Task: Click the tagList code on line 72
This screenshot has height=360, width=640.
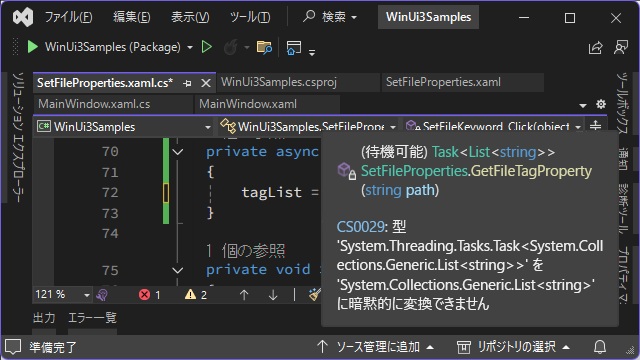Action: click(x=271, y=192)
